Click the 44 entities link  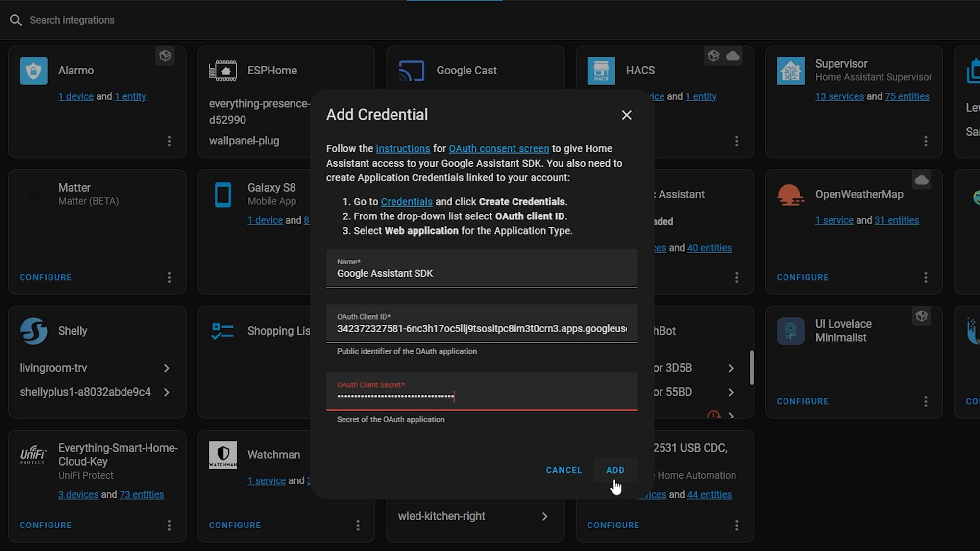[x=710, y=495]
